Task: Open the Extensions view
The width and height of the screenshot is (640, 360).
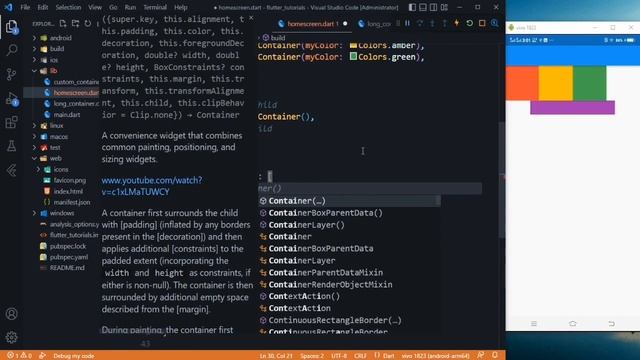Action: pyautogui.click(x=11, y=122)
